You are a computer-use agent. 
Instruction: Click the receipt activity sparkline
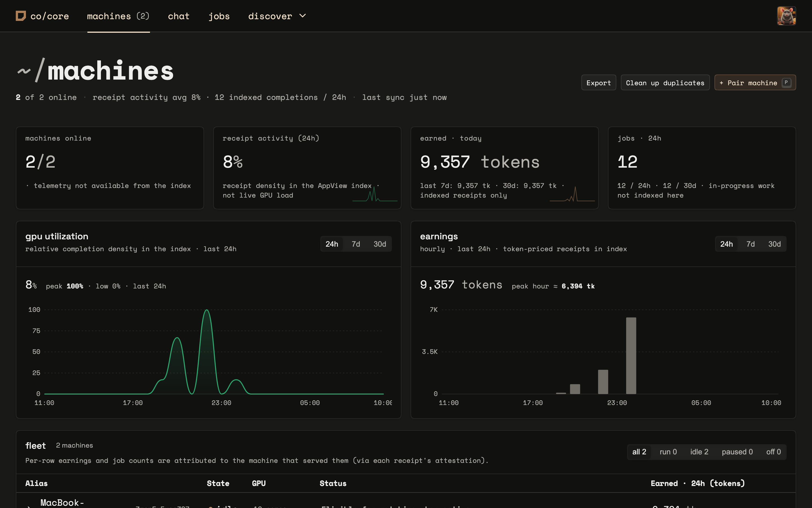(x=375, y=194)
